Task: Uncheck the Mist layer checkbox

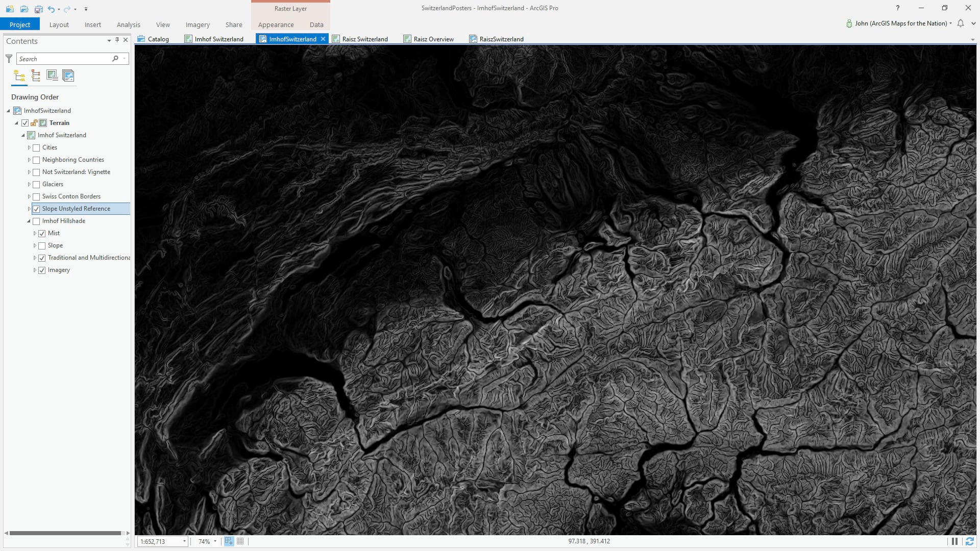Action: click(x=42, y=233)
